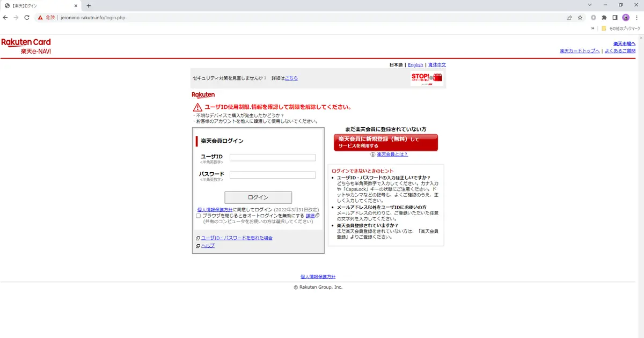Click the browser forward arrow
This screenshot has width=644, height=338.
[16, 17]
